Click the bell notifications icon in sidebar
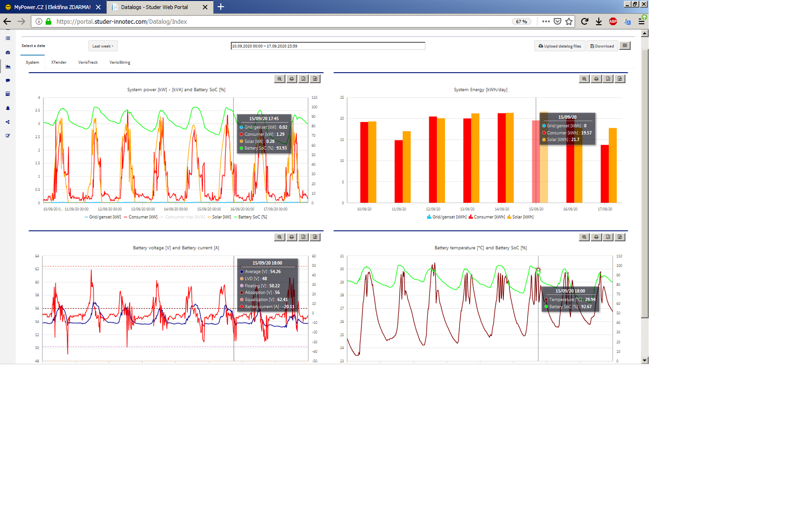Image resolution: width=812 pixels, height=511 pixels. tap(8, 108)
